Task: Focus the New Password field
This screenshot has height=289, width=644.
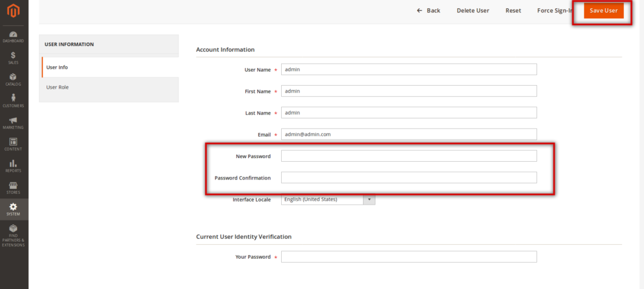Action: pos(409,156)
